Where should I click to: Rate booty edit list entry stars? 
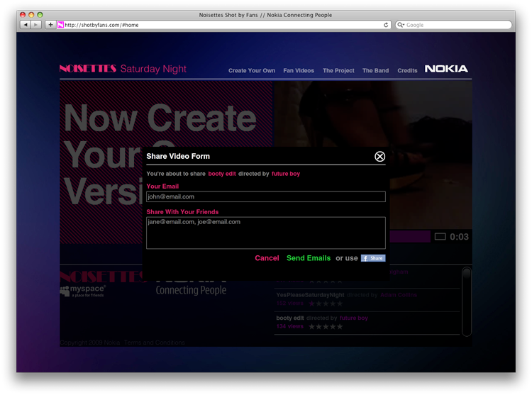tap(326, 326)
